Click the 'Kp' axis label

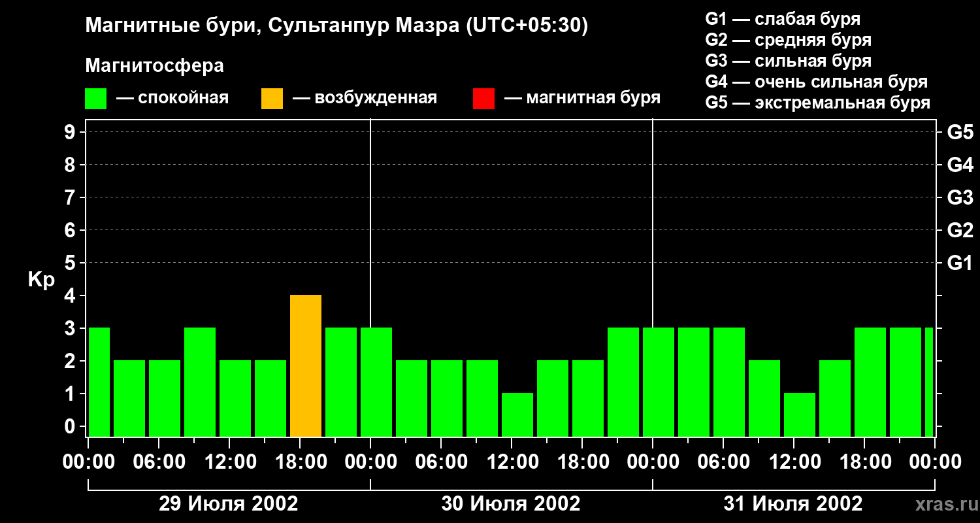41,280
